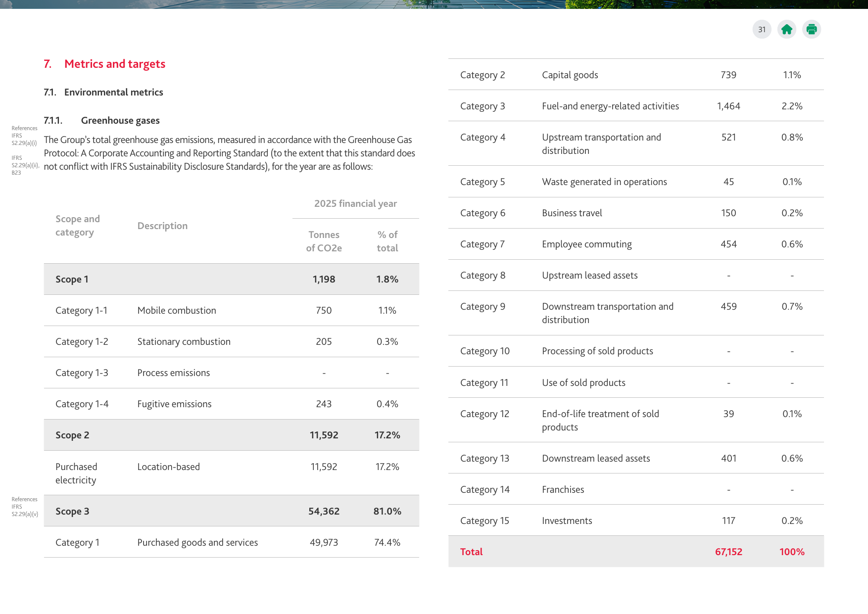Viewport: 868px width, 614px height.
Task: Click the 'Environmental metrics' subheading
Action: (x=113, y=92)
